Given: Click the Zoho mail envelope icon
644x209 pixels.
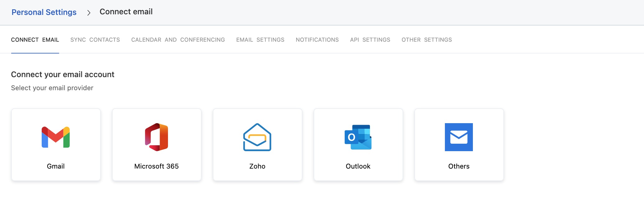Looking at the screenshot, I should tap(257, 137).
